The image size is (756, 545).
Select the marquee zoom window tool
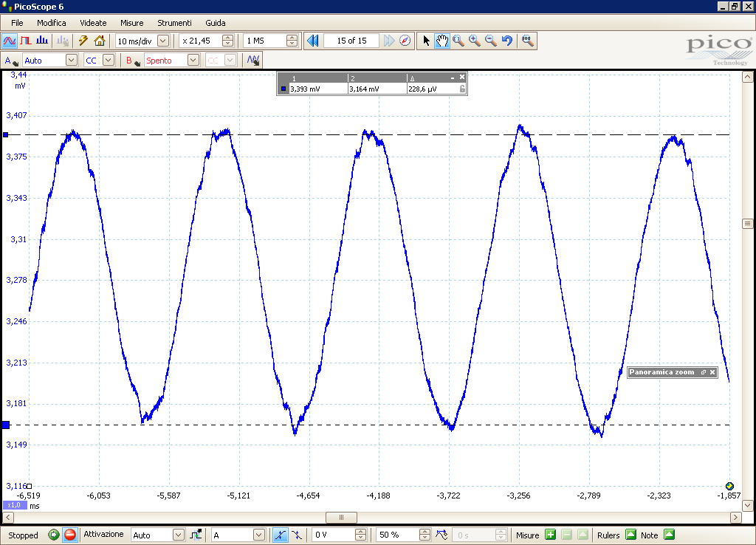click(x=458, y=41)
